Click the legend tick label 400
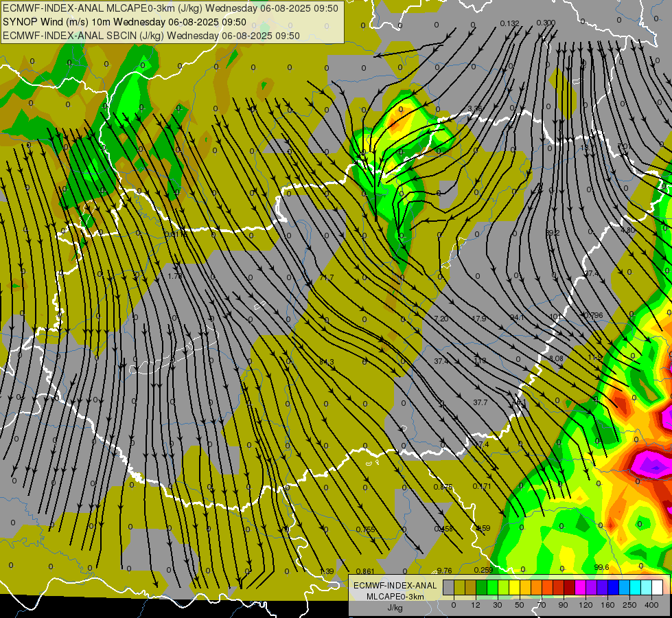 (651, 605)
